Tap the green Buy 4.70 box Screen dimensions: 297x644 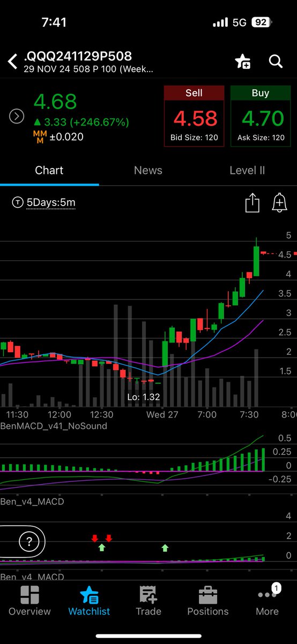260,116
